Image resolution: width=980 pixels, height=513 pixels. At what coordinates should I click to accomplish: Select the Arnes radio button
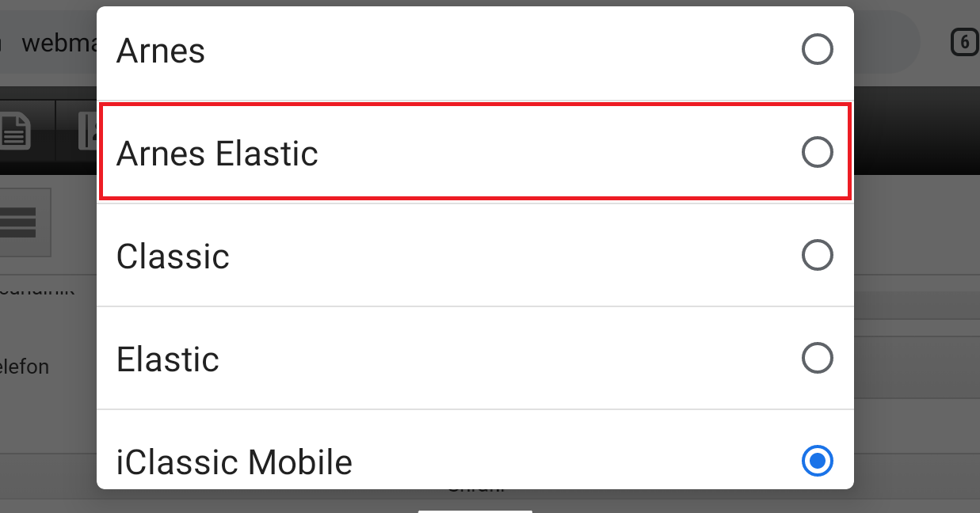817,50
